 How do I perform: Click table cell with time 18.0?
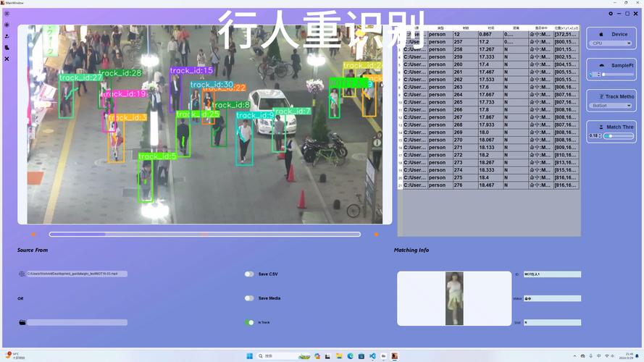coord(490,132)
